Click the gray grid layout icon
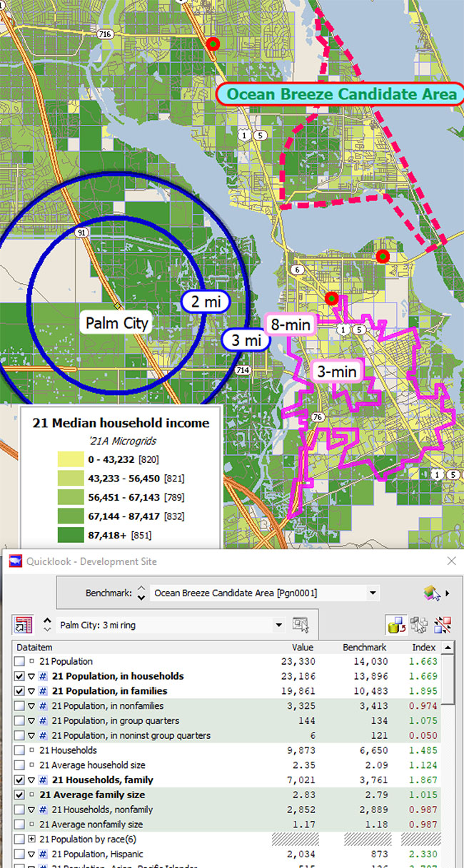Image resolution: width=464 pixels, height=868 pixels. pos(420,626)
